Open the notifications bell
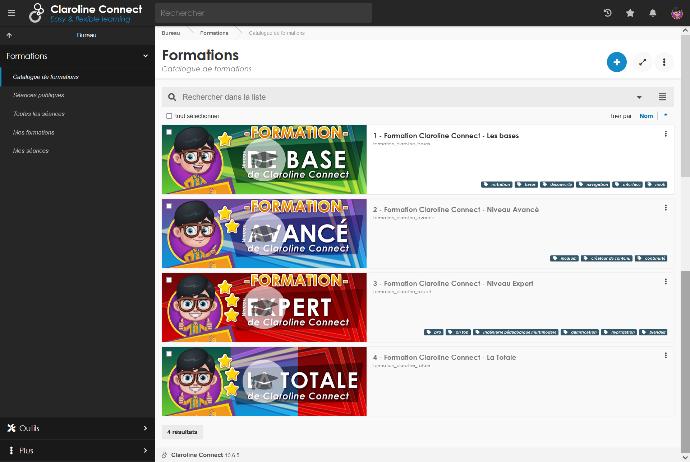The image size is (690, 462). pyautogui.click(x=653, y=13)
